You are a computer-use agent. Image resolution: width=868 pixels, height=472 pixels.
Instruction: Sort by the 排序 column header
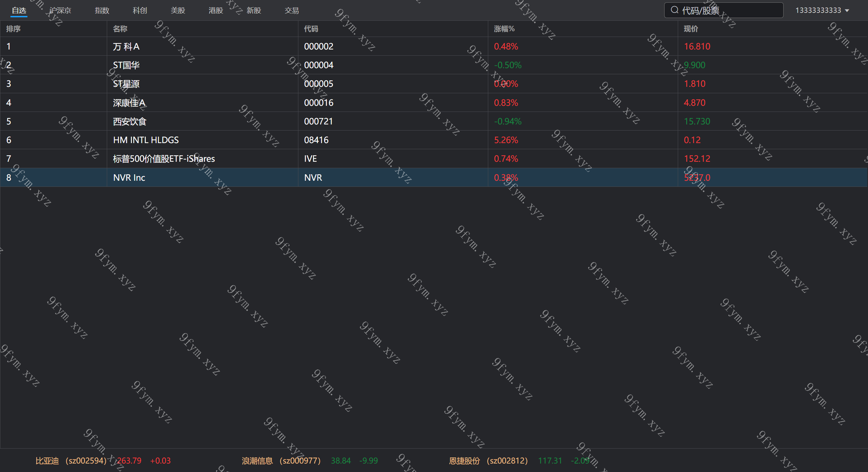coord(14,29)
